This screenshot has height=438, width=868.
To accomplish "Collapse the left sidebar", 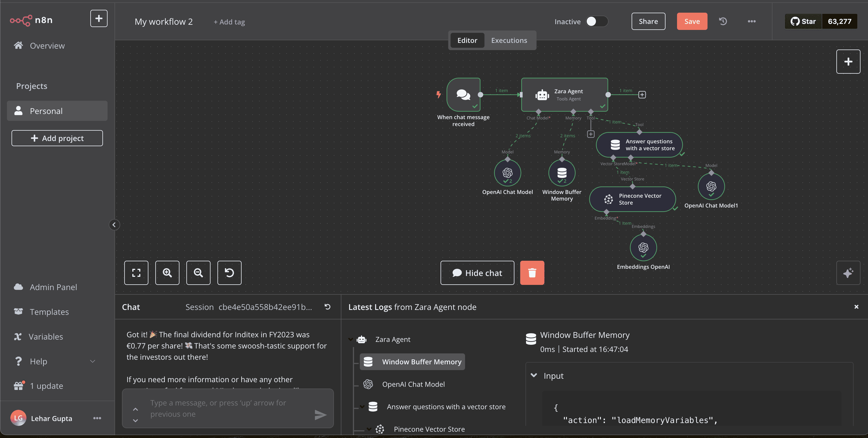I will (x=114, y=225).
